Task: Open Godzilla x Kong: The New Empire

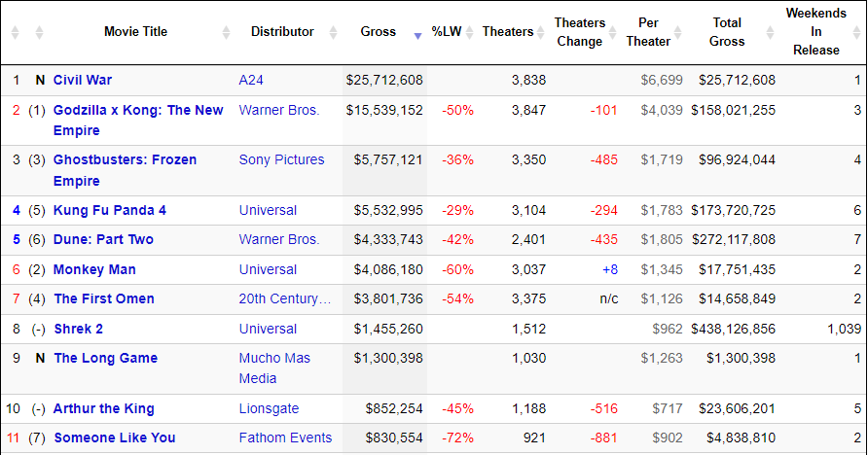Action: (138, 120)
